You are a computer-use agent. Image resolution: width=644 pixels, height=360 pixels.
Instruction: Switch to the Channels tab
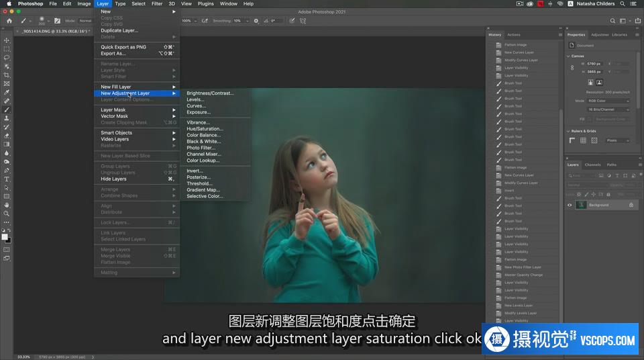(x=592, y=165)
